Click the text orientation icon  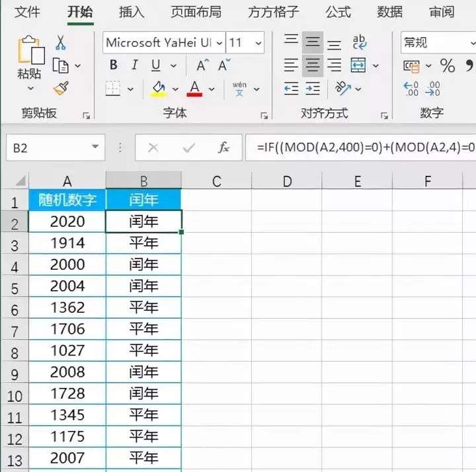point(342,88)
